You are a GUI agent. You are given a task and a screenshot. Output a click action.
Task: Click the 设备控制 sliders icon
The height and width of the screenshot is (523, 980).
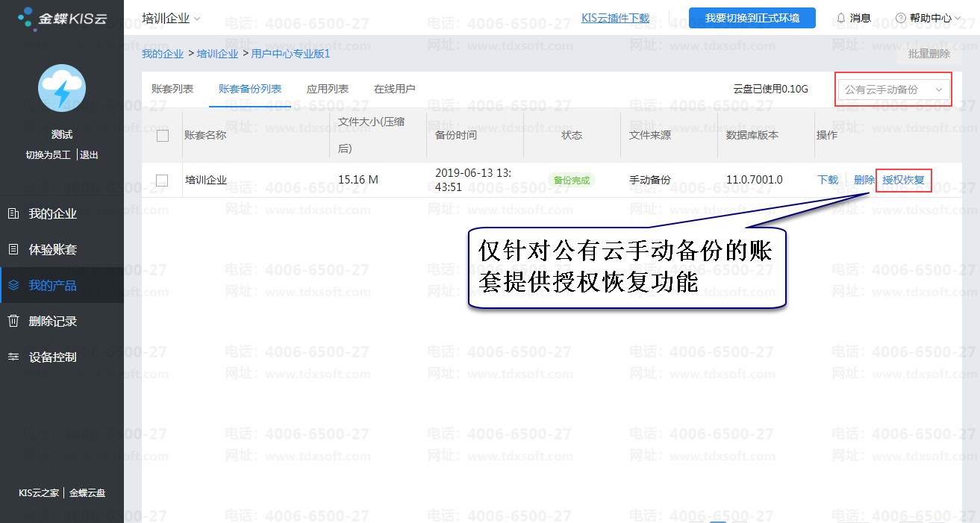coord(13,357)
